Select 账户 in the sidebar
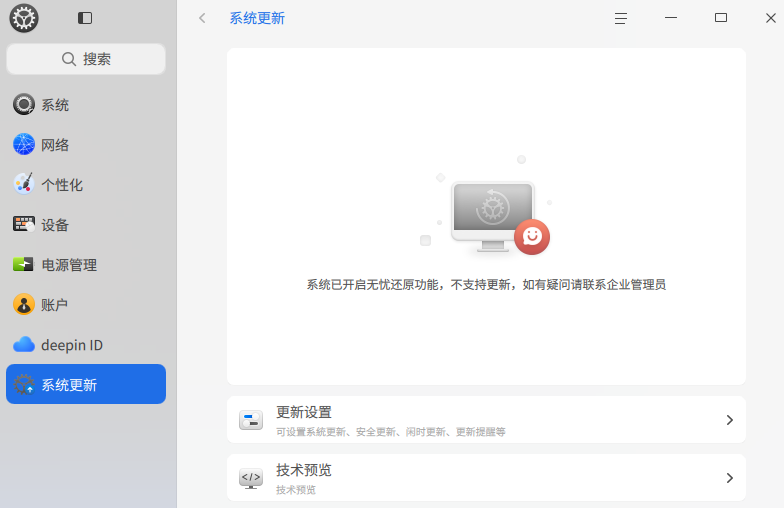This screenshot has width=784, height=508. pos(86,304)
